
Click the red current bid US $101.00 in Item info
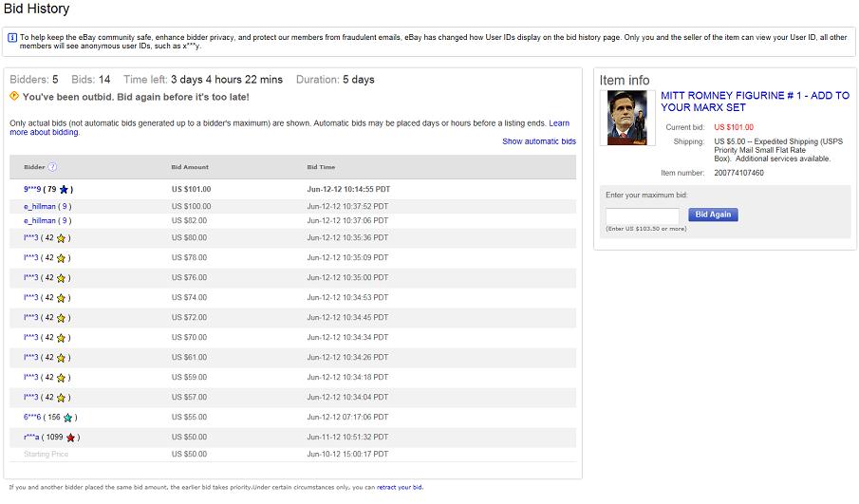(x=734, y=127)
